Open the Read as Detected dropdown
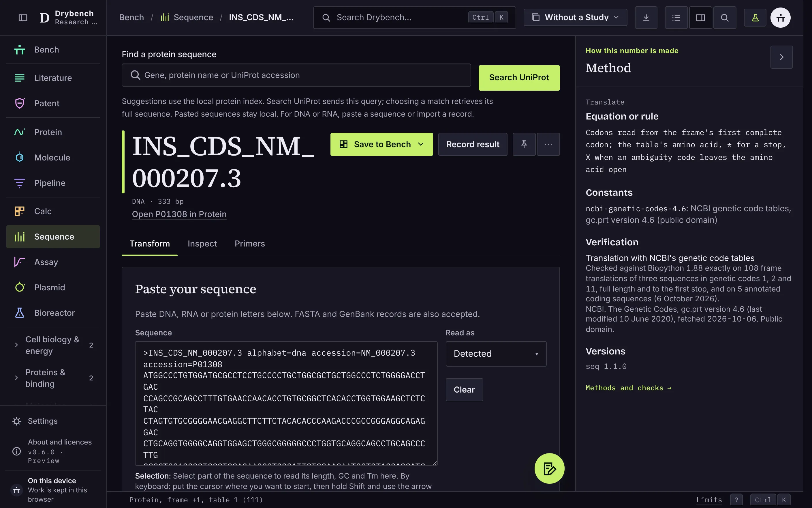This screenshot has width=812, height=508. [496, 354]
